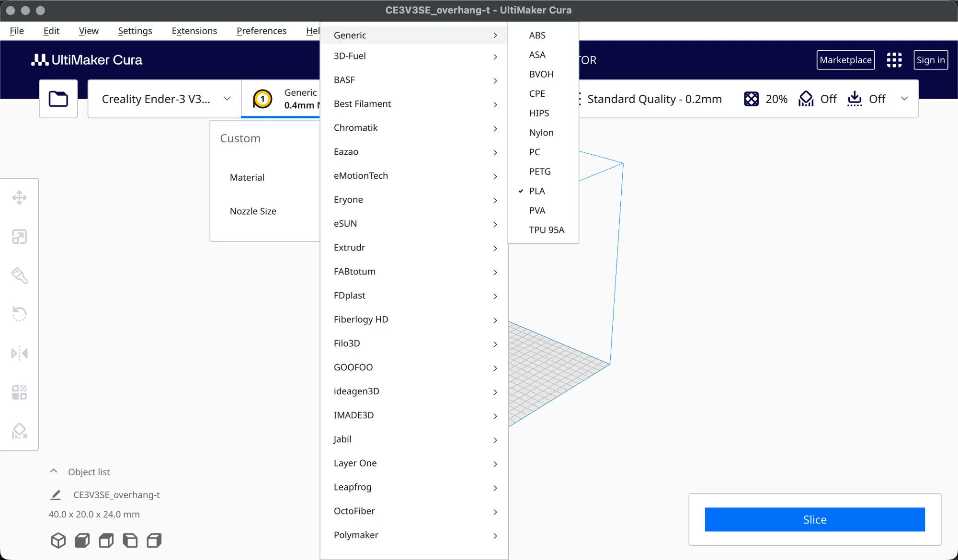Viewport: 958px width, 560px height.
Task: Click the adhesion icon next to second Off
Action: coord(855,99)
